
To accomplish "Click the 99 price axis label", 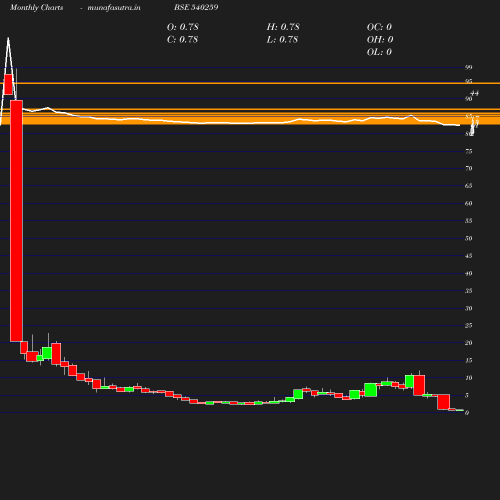I will (x=469, y=67).
